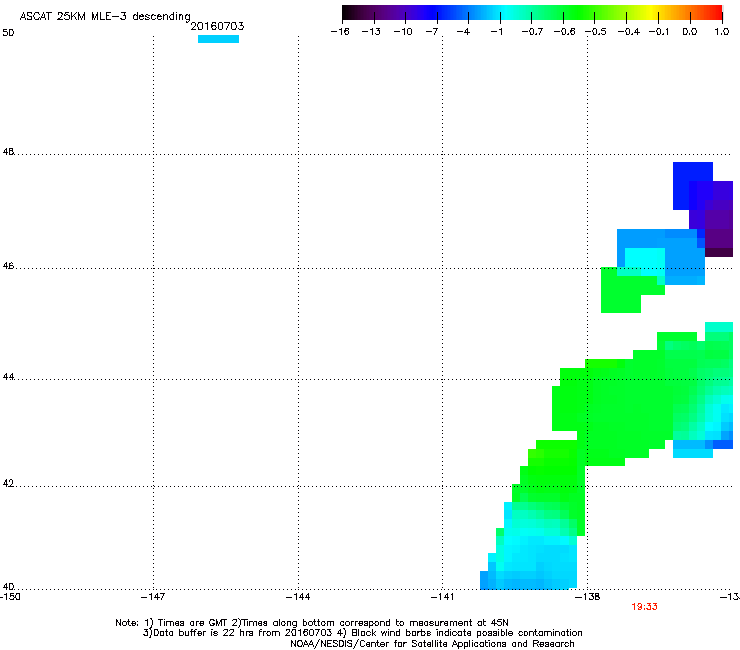This screenshot has width=740, height=650.
Task: Click the -10 color scale label
Action: 403,32
